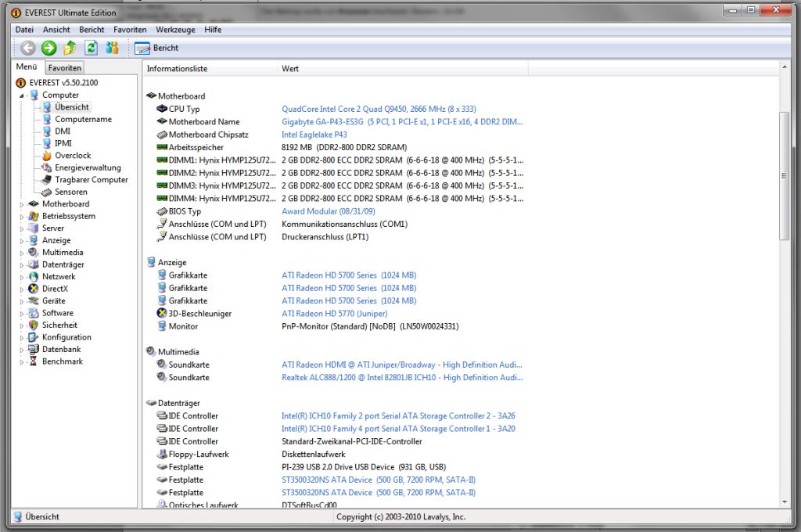Viewport: 801px width, 532px height.
Task: Click the Netzwerk globe icon
Action: coord(34,276)
